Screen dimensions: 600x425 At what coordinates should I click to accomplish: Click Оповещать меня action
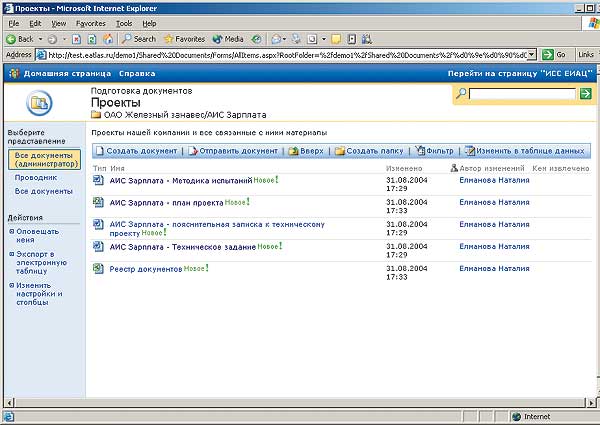37,236
